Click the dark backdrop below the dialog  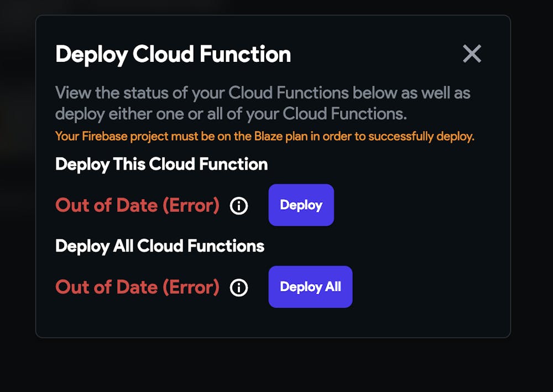coord(276,365)
